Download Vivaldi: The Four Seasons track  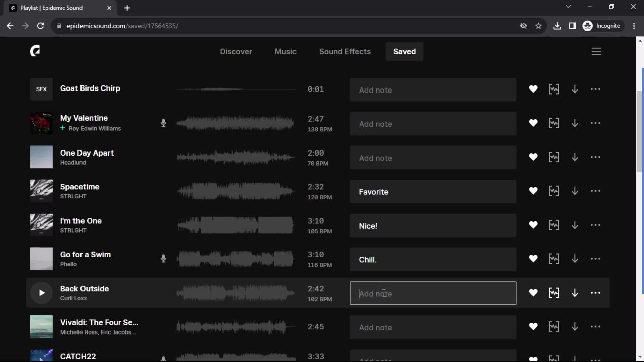coord(575,326)
